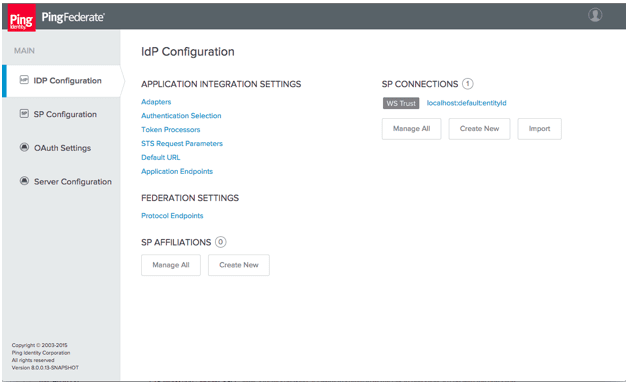Click the PingFederate product name
Screen dimensions: 629x385
point(73,17)
